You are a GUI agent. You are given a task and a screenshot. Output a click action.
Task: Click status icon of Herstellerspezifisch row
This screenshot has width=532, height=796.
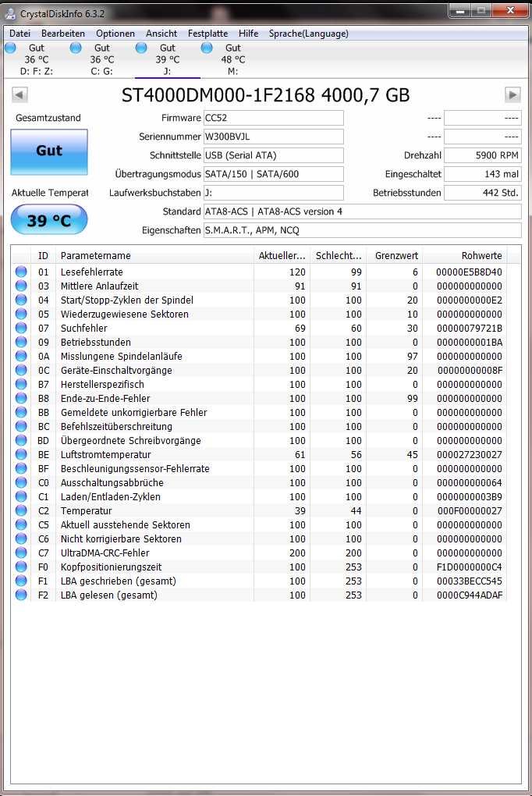(x=21, y=384)
